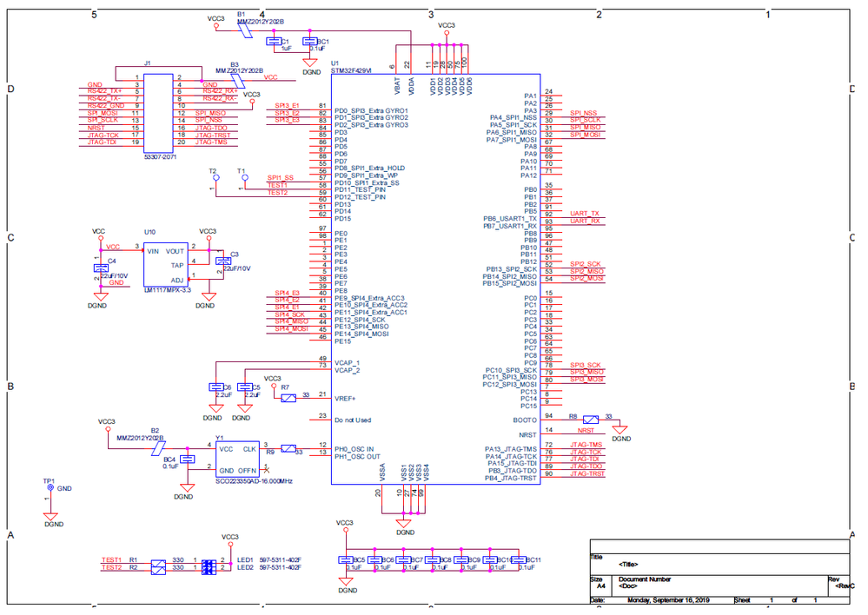Select decoupling capacitor BC4 symbol
Viewport: 868px width, 615px height.
tap(188, 459)
